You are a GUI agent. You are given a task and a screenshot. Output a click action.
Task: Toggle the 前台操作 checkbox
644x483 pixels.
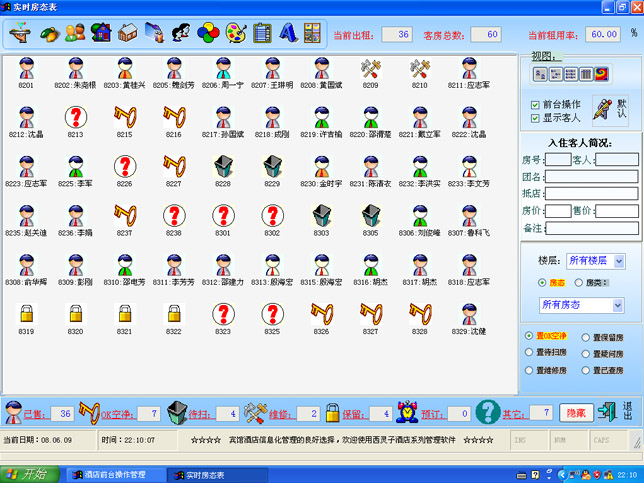pos(536,105)
